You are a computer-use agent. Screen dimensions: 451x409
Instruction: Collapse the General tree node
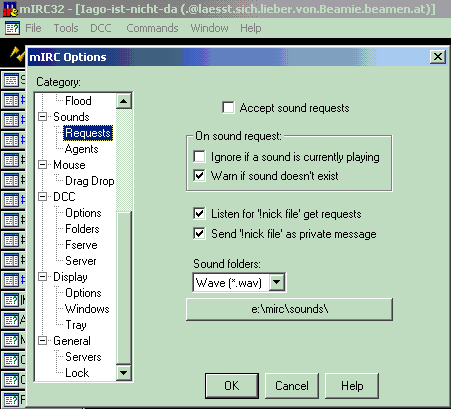(x=43, y=341)
